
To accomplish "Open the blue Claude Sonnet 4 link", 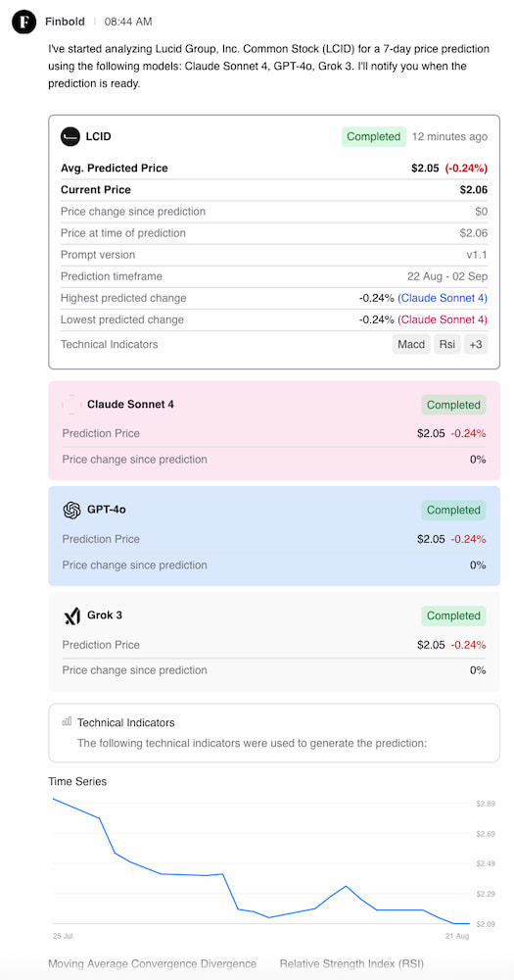I will 443,298.
